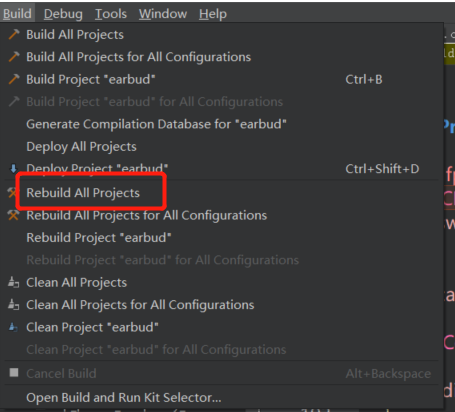Image resolution: width=455 pixels, height=412 pixels.
Task: Open the Tools menu
Action: click(111, 14)
